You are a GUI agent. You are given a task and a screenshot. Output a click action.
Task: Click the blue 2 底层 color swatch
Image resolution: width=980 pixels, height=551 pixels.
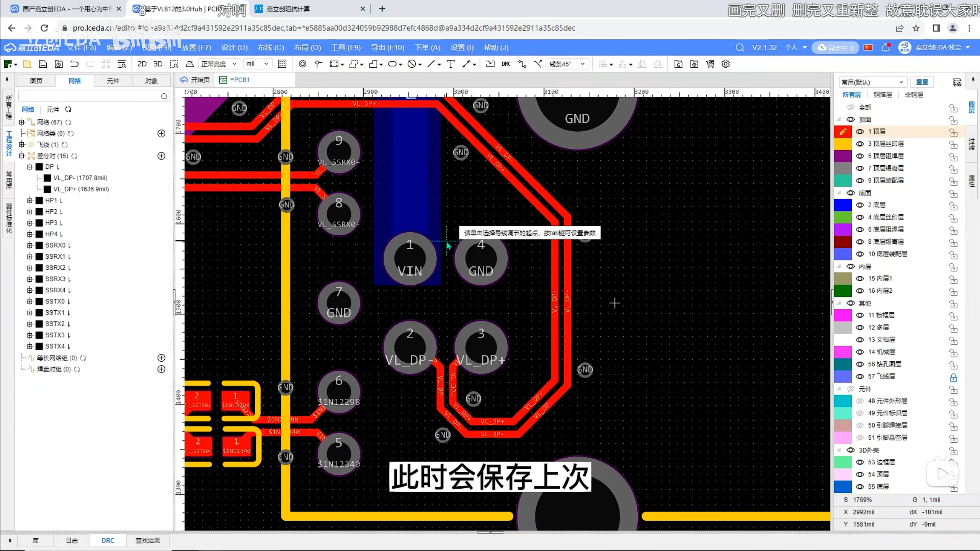point(843,205)
